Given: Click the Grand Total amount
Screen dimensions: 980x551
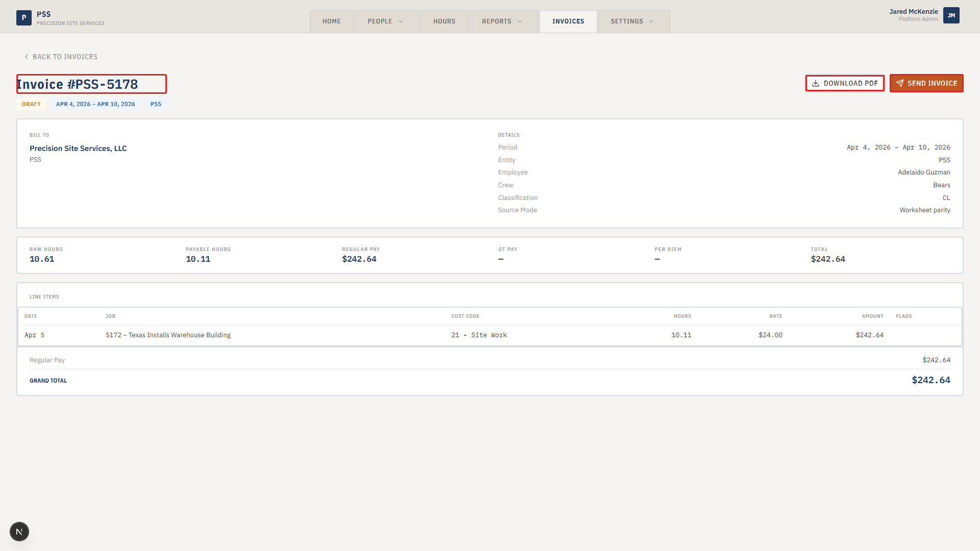Looking at the screenshot, I should click(931, 380).
